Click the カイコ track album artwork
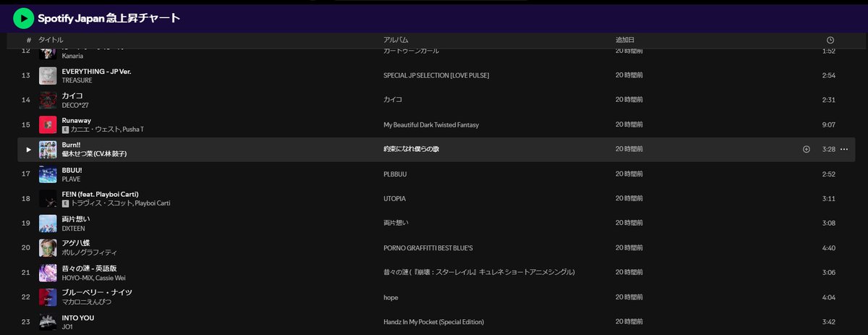Screen dimensions: 868x335 (x=48, y=101)
